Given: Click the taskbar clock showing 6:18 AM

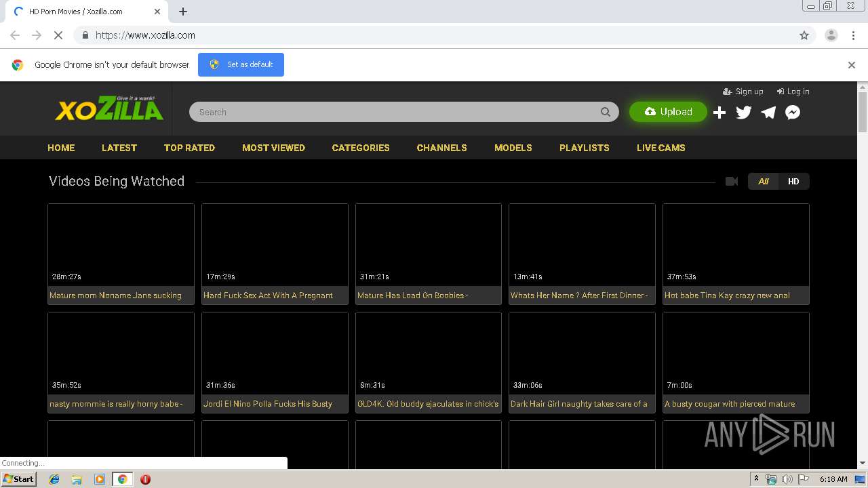Looking at the screenshot, I should [x=833, y=479].
